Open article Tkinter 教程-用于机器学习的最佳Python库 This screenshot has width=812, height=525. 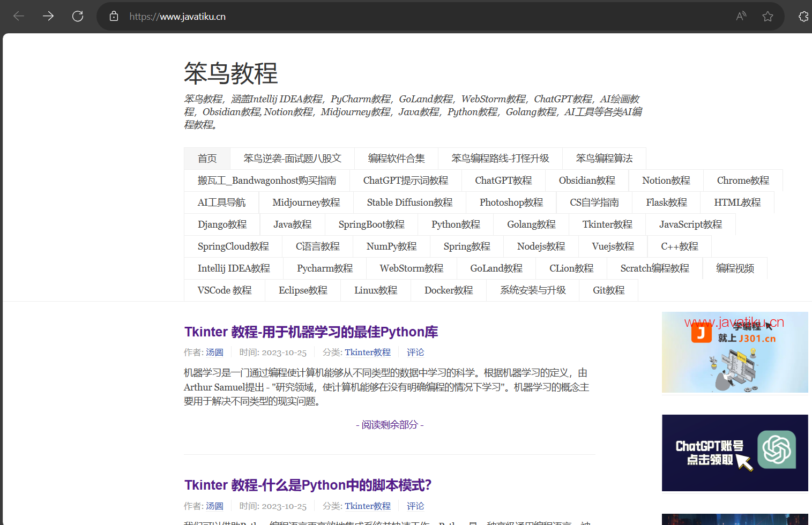click(311, 332)
